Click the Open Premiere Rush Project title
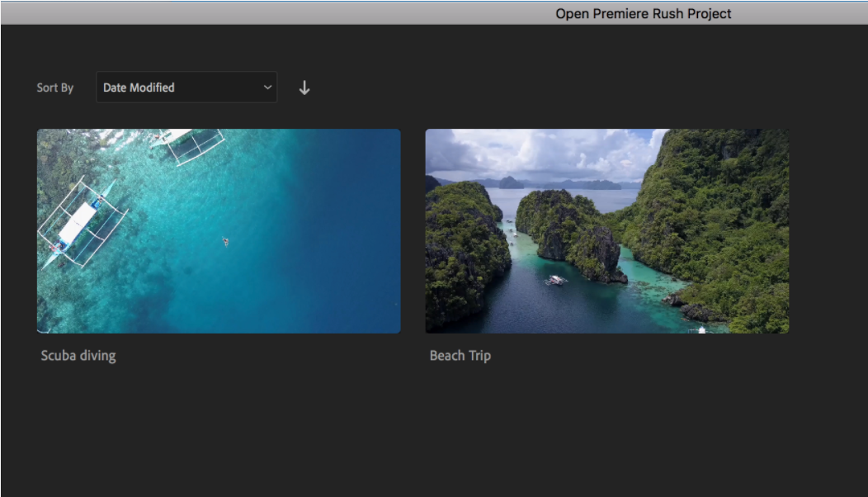Image resolution: width=868 pixels, height=497 pixels. click(x=644, y=13)
